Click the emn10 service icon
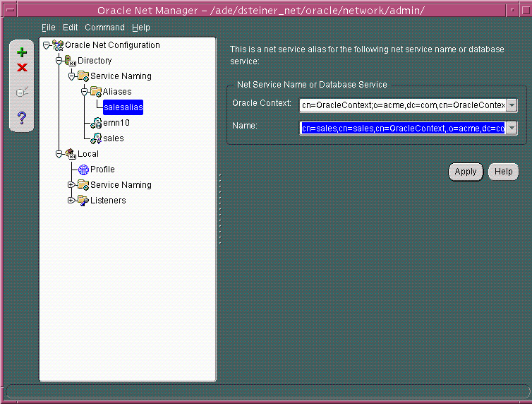This screenshot has height=404, width=532. [x=96, y=123]
